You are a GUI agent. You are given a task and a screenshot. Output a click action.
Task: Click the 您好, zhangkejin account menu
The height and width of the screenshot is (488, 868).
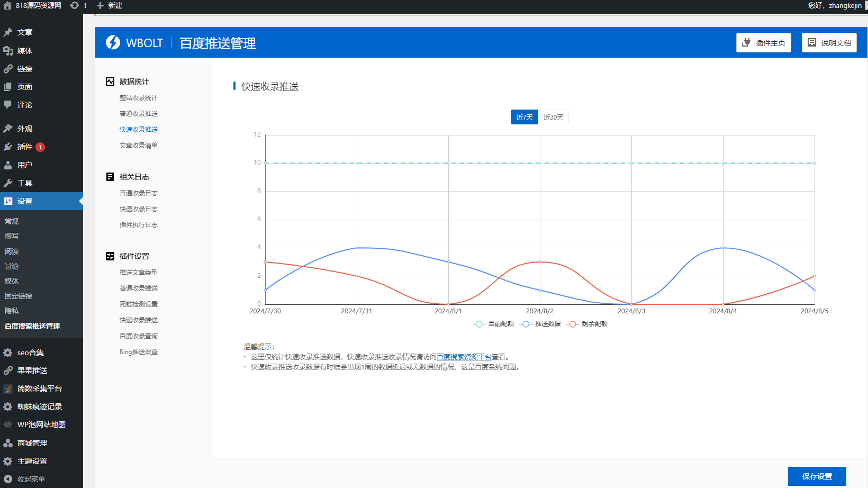pos(835,5)
